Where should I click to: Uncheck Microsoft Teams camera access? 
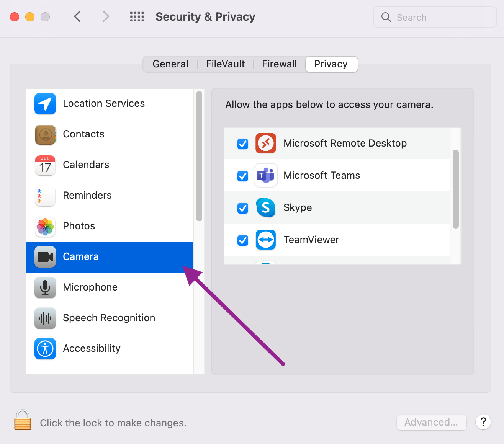pyautogui.click(x=243, y=176)
